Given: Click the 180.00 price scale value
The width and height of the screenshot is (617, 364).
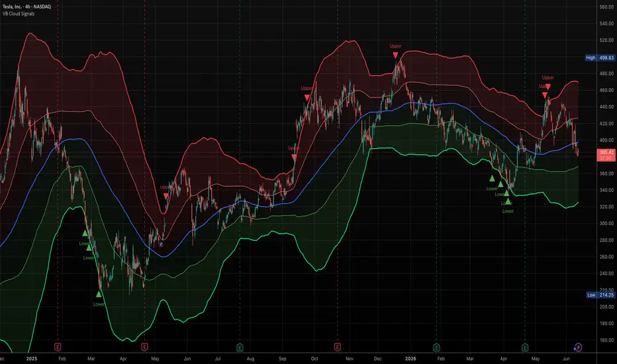Looking at the screenshot, I should click(x=606, y=324).
